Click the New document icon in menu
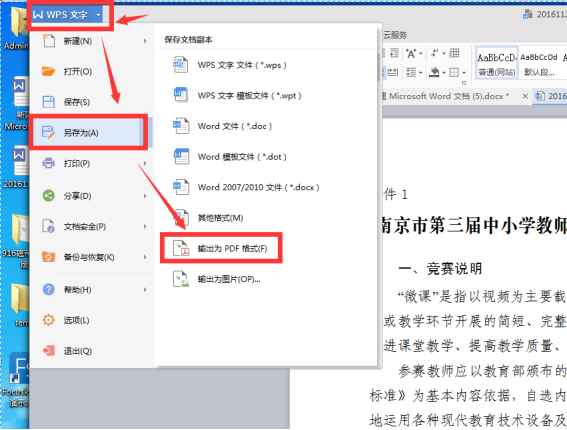 [x=48, y=41]
